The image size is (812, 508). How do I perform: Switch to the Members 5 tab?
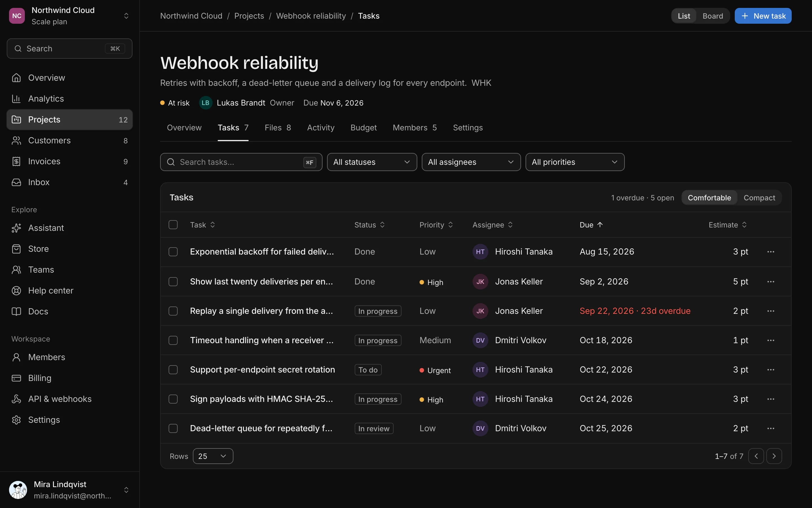414,128
